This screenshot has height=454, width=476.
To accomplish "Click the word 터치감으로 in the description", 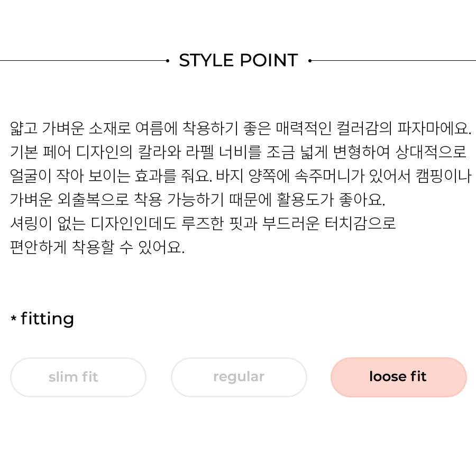I will point(360,224).
